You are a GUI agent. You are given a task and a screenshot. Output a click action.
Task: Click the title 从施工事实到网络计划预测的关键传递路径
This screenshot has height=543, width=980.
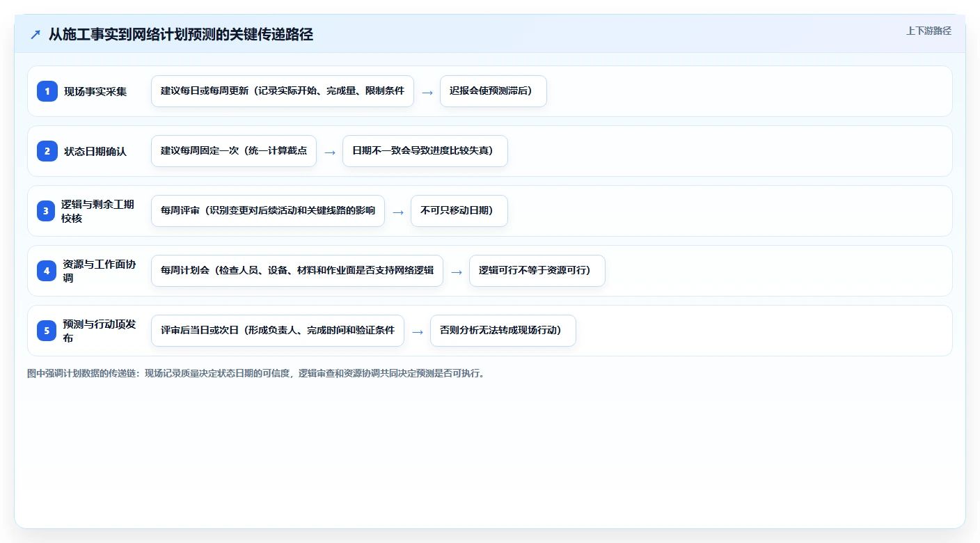[x=181, y=35]
